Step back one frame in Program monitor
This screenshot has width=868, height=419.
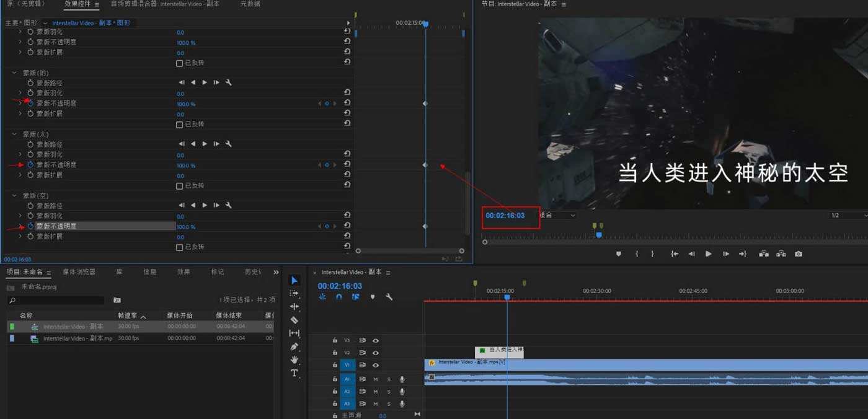pos(691,254)
